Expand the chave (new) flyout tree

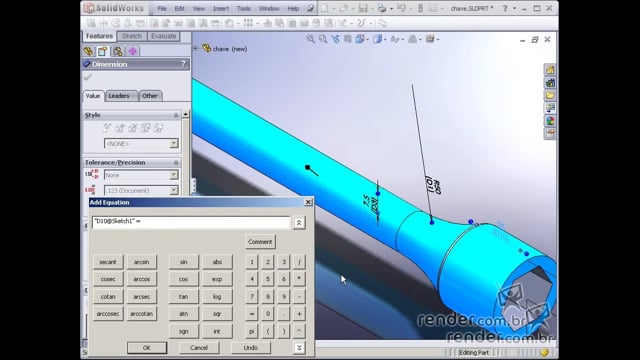point(196,48)
